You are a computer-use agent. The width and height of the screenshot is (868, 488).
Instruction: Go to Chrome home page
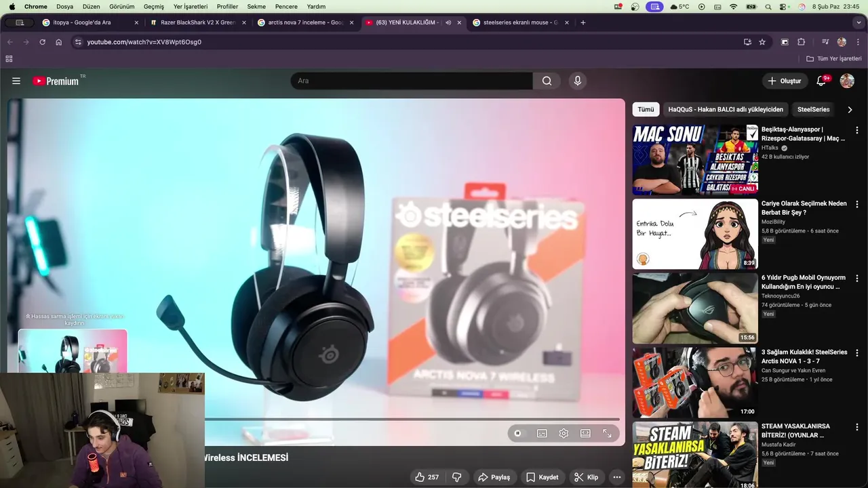[58, 42]
